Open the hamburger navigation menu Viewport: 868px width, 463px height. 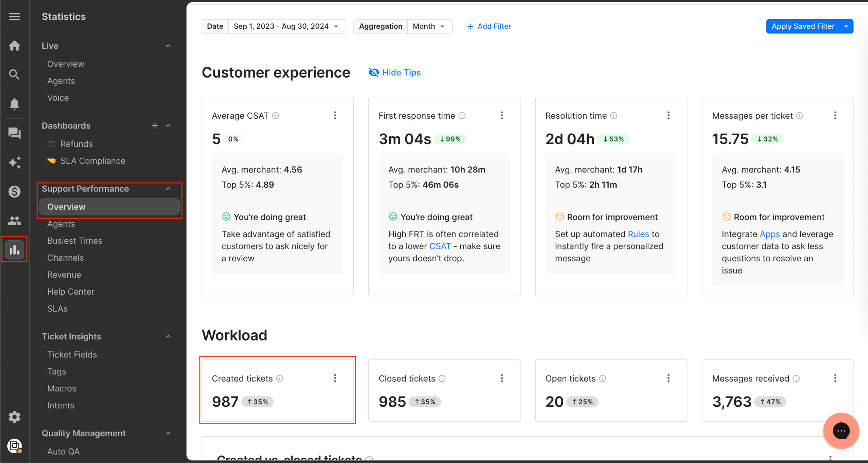click(14, 17)
